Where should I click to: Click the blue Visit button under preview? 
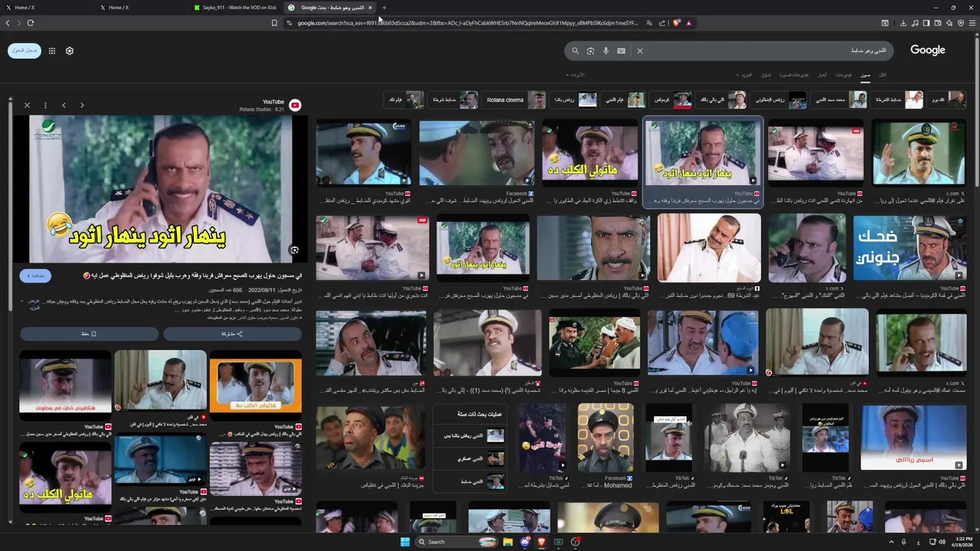pos(36,275)
